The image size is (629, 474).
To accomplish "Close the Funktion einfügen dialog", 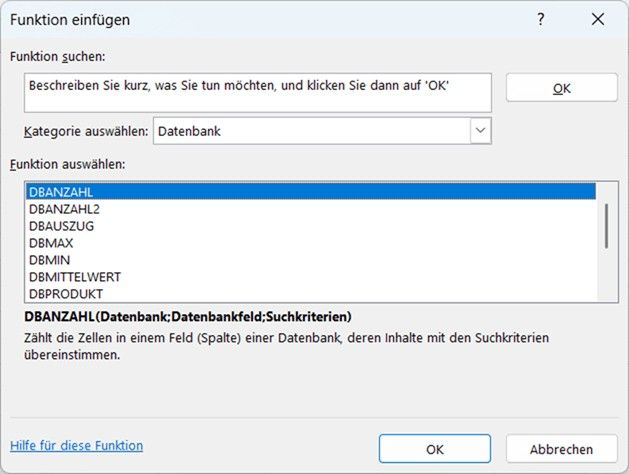I will click(x=598, y=19).
